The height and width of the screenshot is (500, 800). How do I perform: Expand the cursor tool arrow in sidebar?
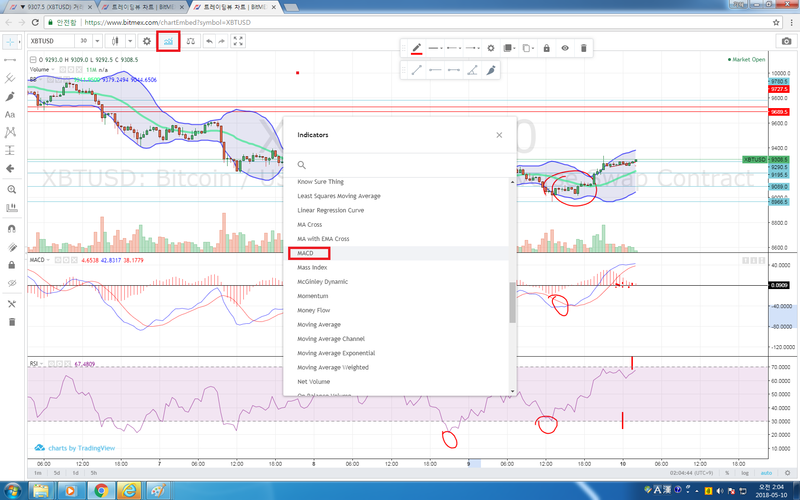pos(19,42)
